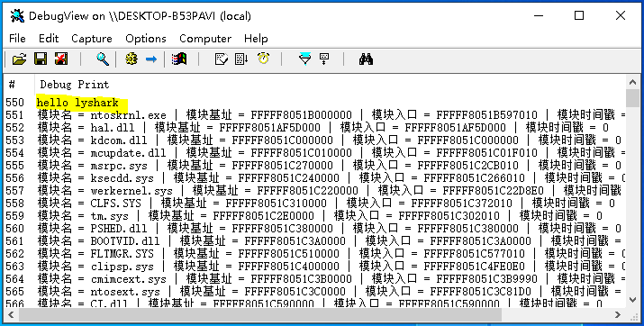Select the msrpc.sys row 555
The image size is (644, 326).
pos(315,166)
